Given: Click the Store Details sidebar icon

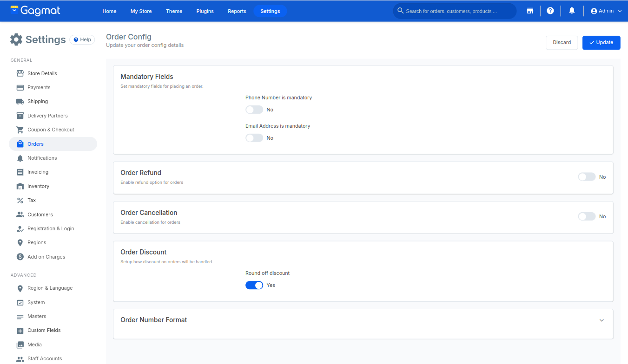Looking at the screenshot, I should pyautogui.click(x=20, y=73).
